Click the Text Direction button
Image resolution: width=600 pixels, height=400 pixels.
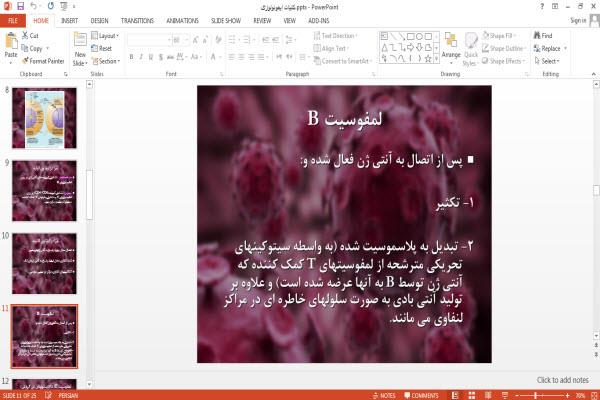335,36
